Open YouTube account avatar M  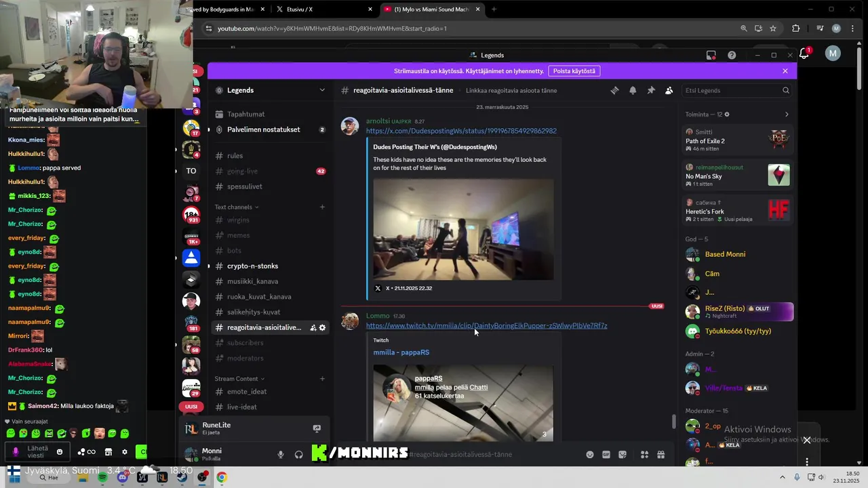click(833, 54)
